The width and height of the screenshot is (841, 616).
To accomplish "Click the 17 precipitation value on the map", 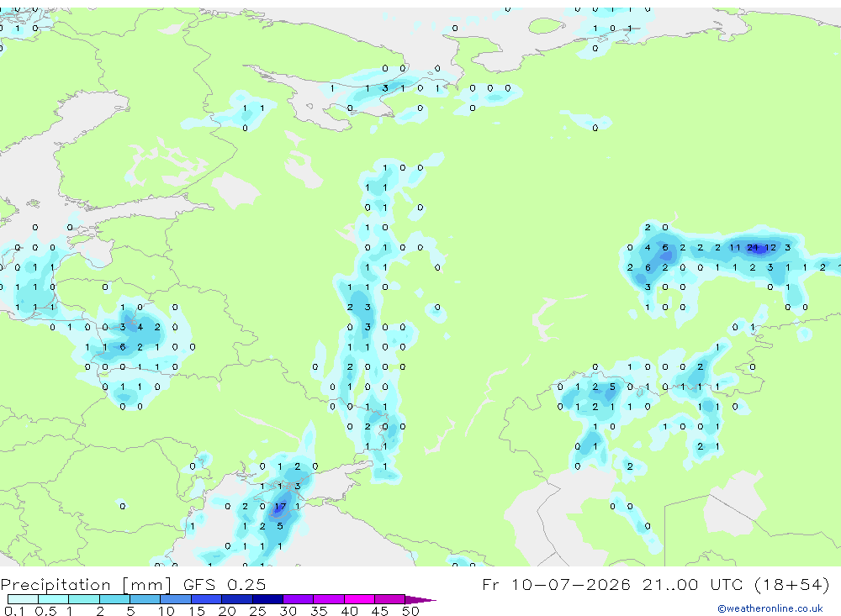I will click(x=281, y=506).
